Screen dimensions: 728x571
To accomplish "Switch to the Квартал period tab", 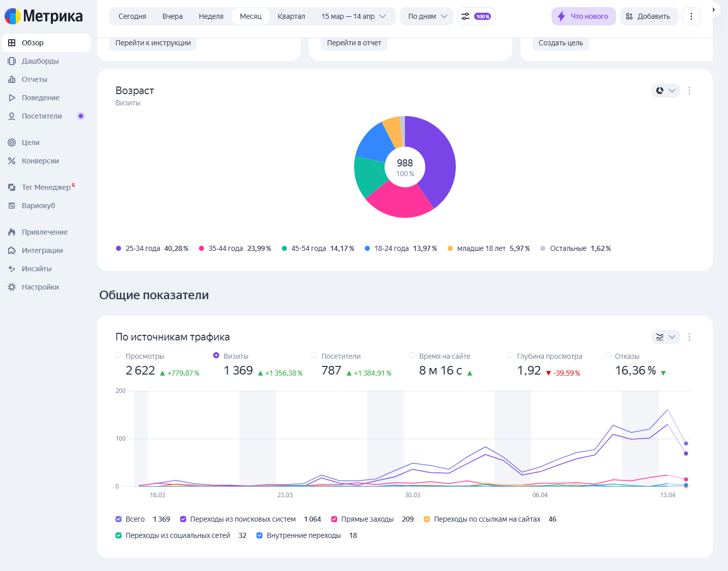I will tap(292, 16).
